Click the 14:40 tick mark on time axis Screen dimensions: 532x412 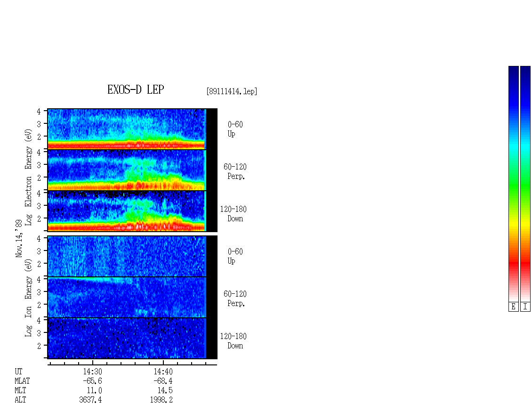point(163,362)
